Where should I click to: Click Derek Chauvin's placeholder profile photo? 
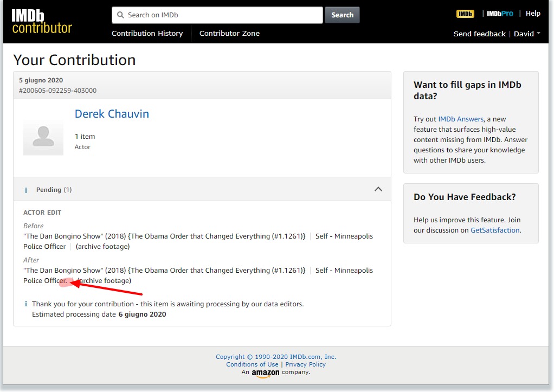tap(43, 136)
